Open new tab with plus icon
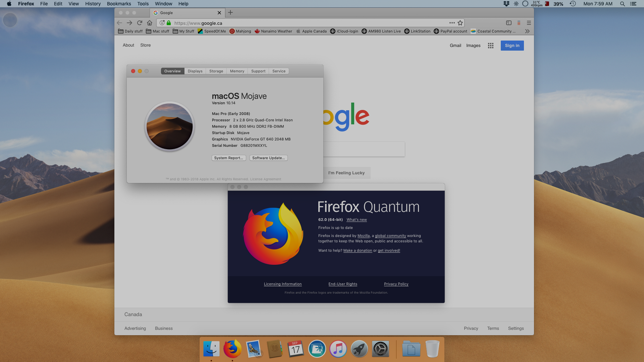This screenshot has width=644, height=362. click(230, 12)
